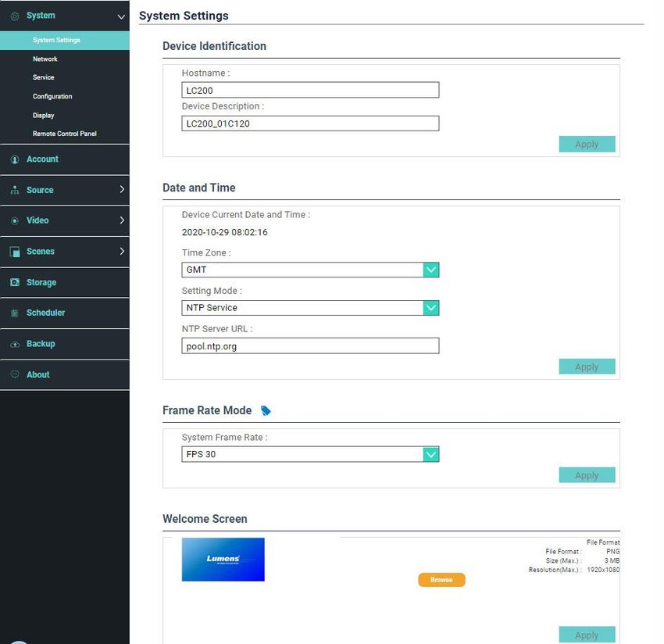Open the Network settings page

(x=45, y=59)
